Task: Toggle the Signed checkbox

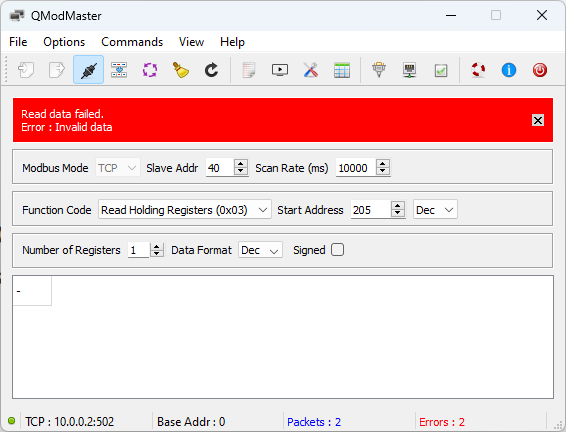Action: coord(338,250)
